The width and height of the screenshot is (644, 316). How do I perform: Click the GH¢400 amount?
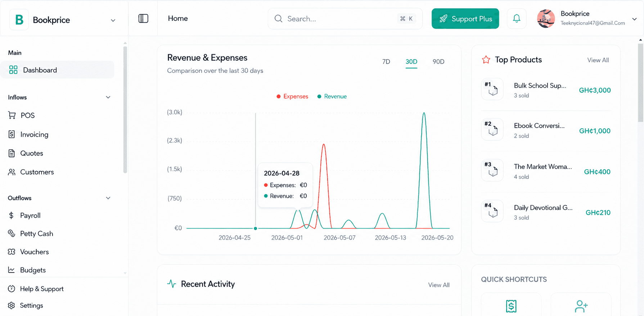[597, 172]
